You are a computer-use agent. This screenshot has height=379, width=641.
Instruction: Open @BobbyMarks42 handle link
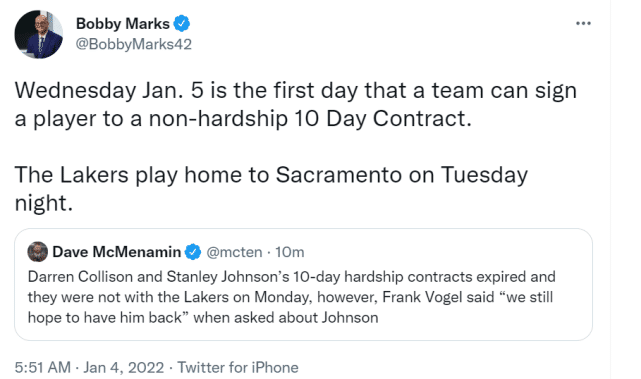(134, 44)
